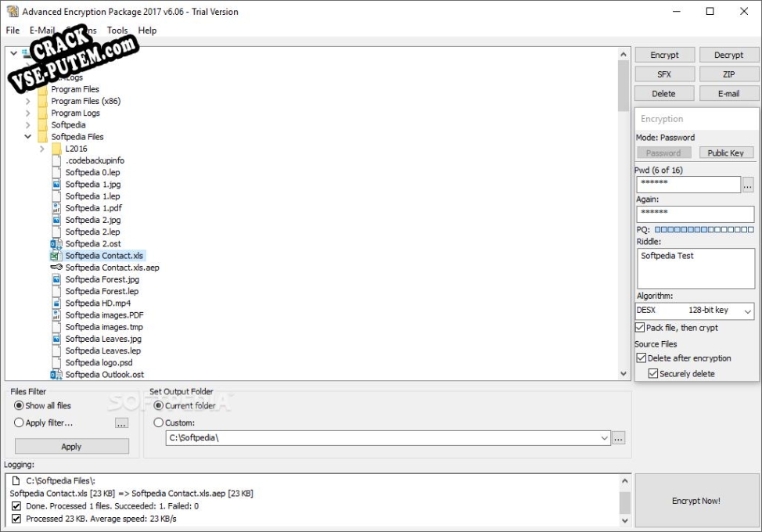Select the Custom output folder option
The image size is (762, 532).
coord(159,422)
